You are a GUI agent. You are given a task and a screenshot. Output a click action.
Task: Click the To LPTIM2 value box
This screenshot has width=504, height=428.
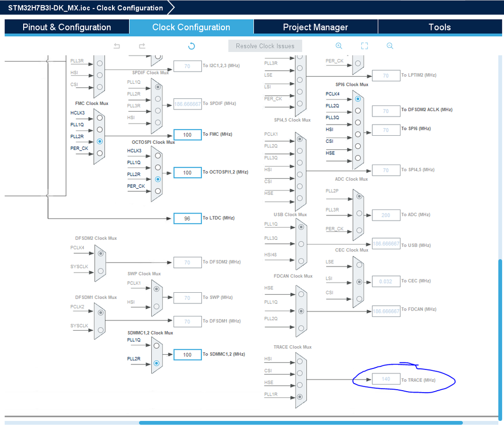(x=386, y=76)
